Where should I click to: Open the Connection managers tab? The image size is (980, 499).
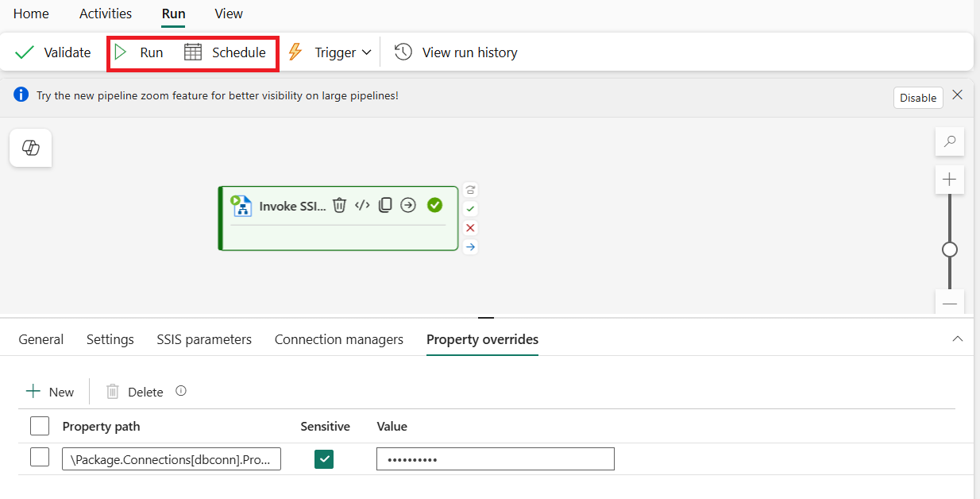click(x=338, y=338)
